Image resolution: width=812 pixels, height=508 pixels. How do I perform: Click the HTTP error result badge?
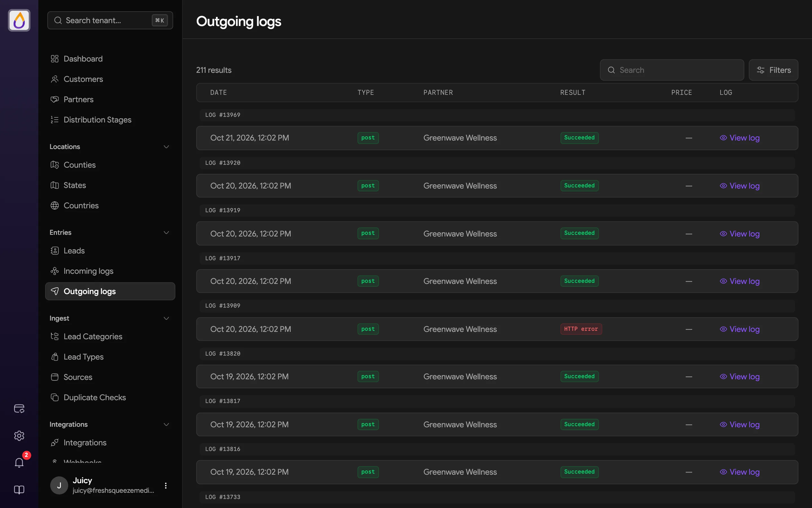pyautogui.click(x=581, y=329)
